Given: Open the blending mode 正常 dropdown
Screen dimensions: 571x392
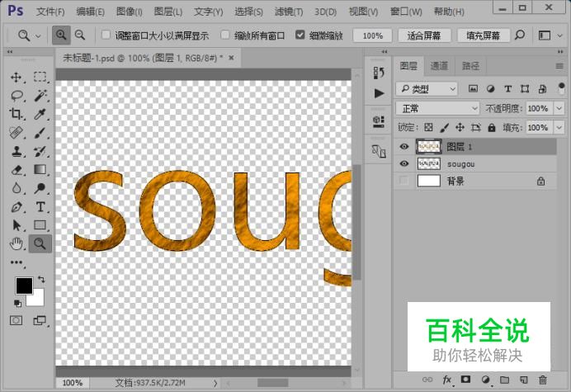Looking at the screenshot, I should [x=437, y=108].
